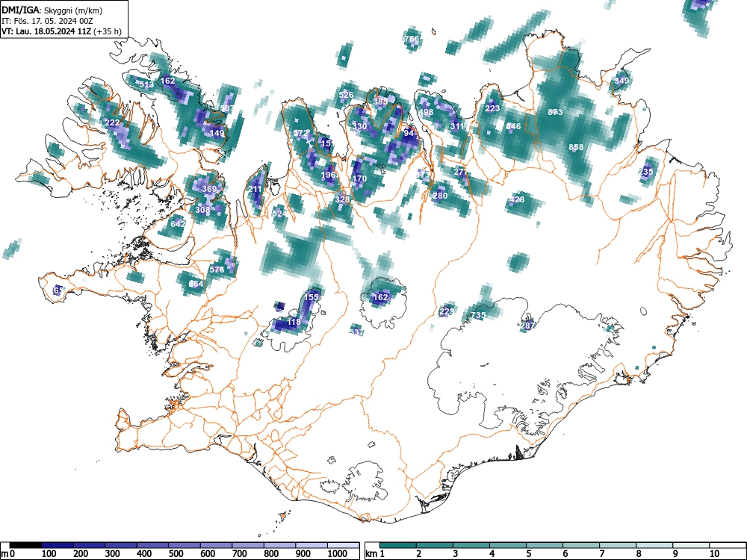Choose the dark teal swatch between km 1 and 2
The width and height of the screenshot is (747, 560).
[x=398, y=545]
